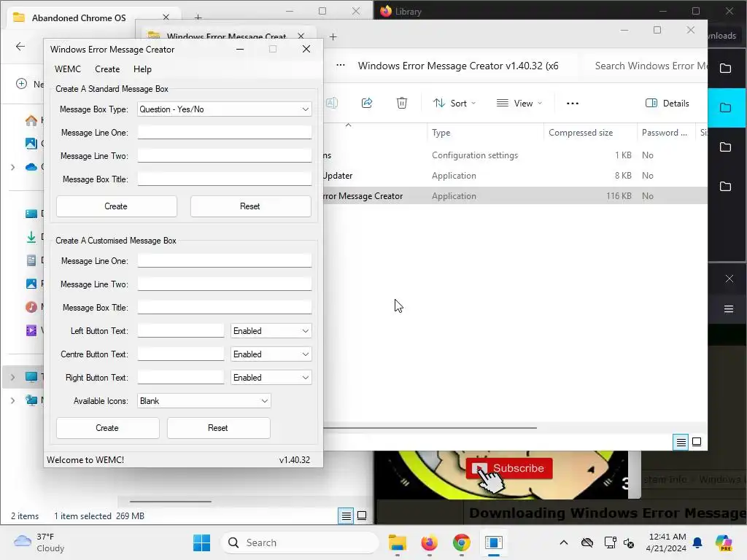Click breadcrumb ellipsis before the folder path
The height and width of the screenshot is (560, 747).
click(341, 66)
